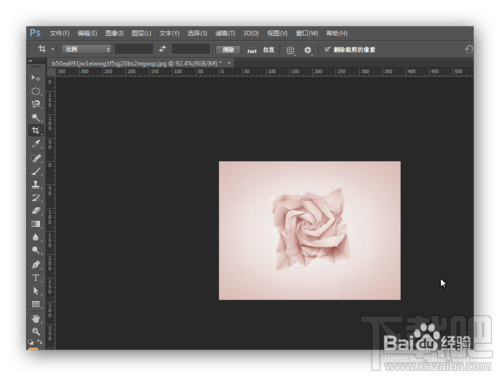Click the foreground color swatch
500x376 pixels.
tap(33, 348)
